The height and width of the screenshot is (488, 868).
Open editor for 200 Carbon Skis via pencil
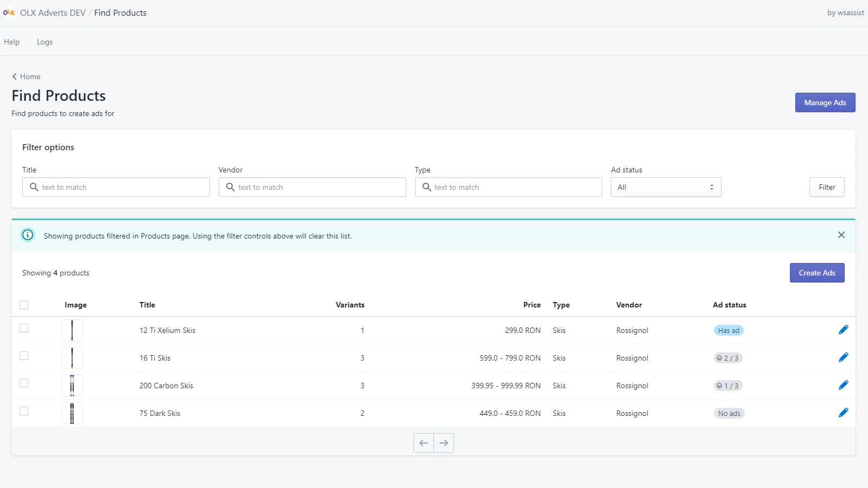coord(843,385)
